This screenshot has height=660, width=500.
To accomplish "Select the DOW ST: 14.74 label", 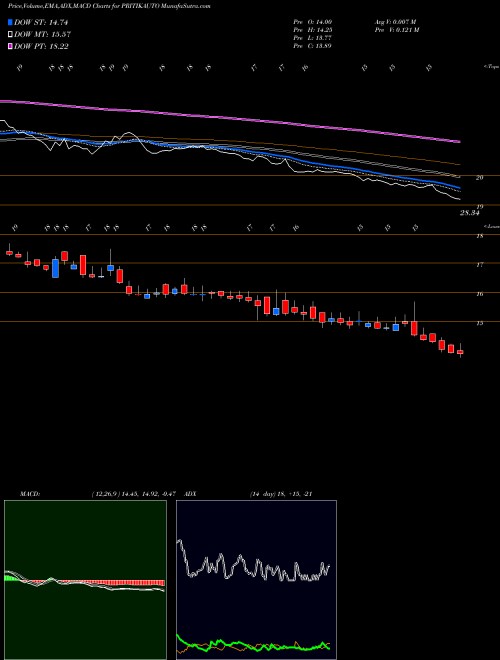I will (41, 22).
